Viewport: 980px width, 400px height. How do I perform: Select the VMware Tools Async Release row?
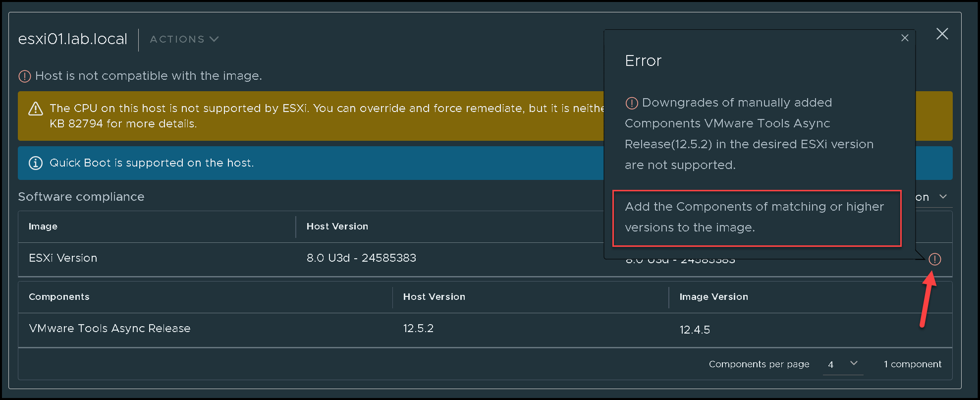tap(109, 329)
